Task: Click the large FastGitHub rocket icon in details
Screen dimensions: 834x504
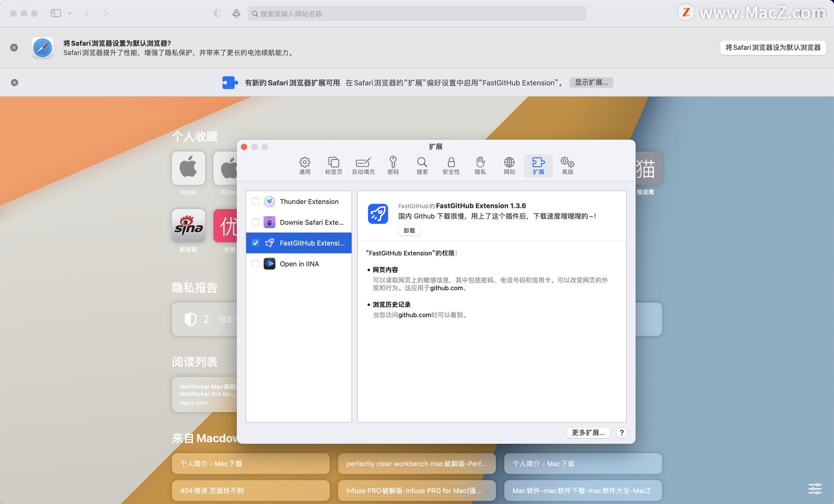Action: [378, 214]
